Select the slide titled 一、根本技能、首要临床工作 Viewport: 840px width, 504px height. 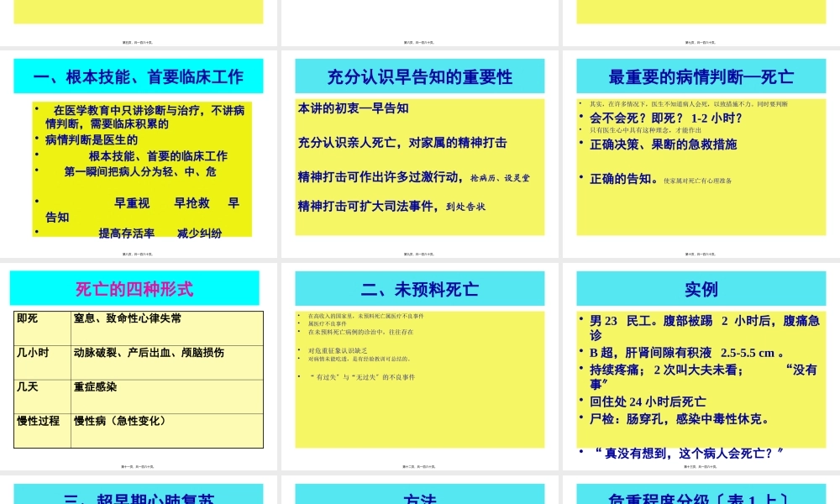(x=138, y=77)
